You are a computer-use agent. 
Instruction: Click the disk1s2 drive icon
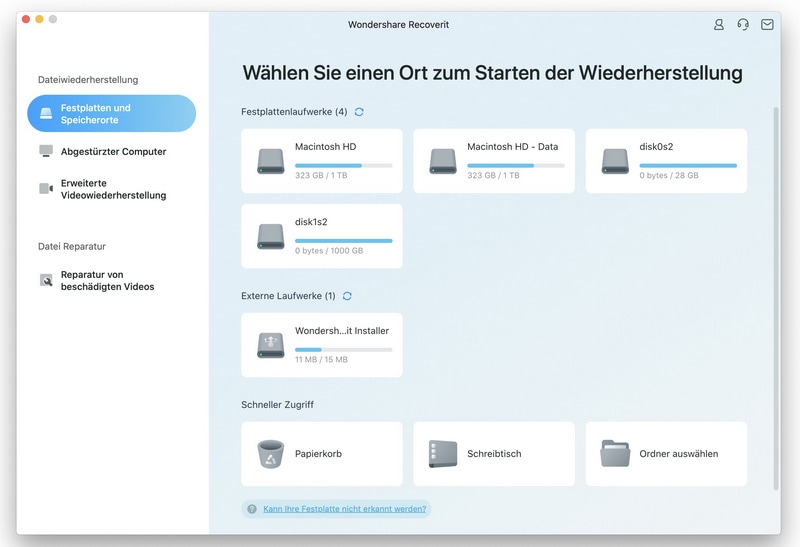tap(270, 237)
